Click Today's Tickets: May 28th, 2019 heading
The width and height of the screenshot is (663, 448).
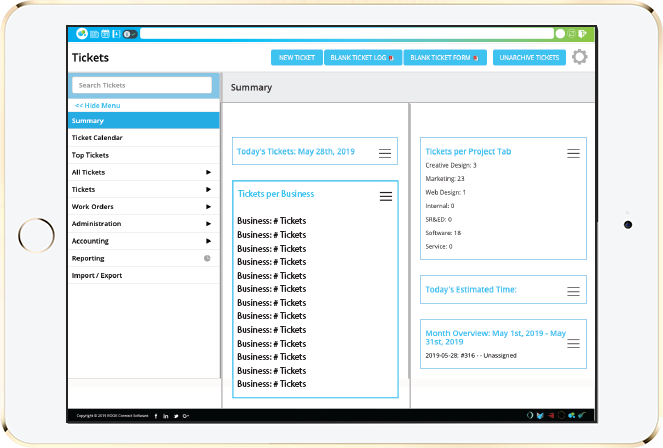(296, 151)
